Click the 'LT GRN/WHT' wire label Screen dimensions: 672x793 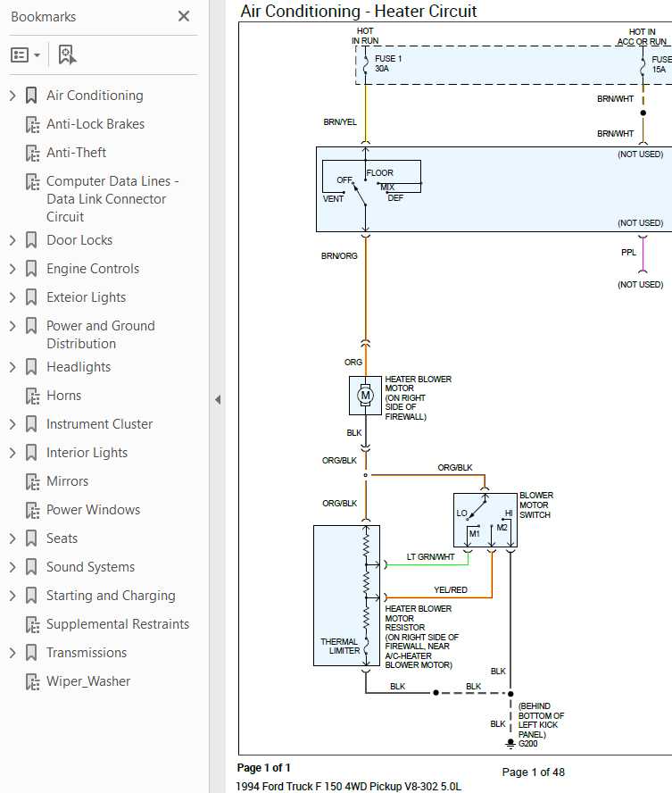tap(430, 557)
